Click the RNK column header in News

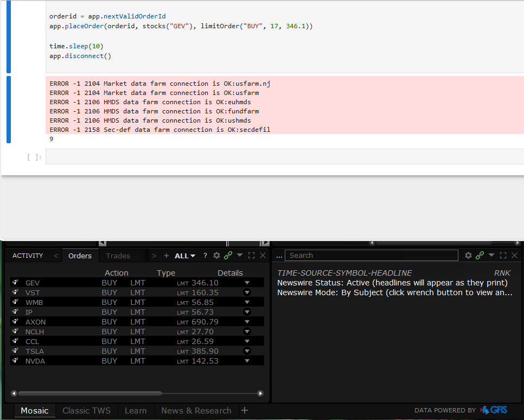tap(502, 273)
